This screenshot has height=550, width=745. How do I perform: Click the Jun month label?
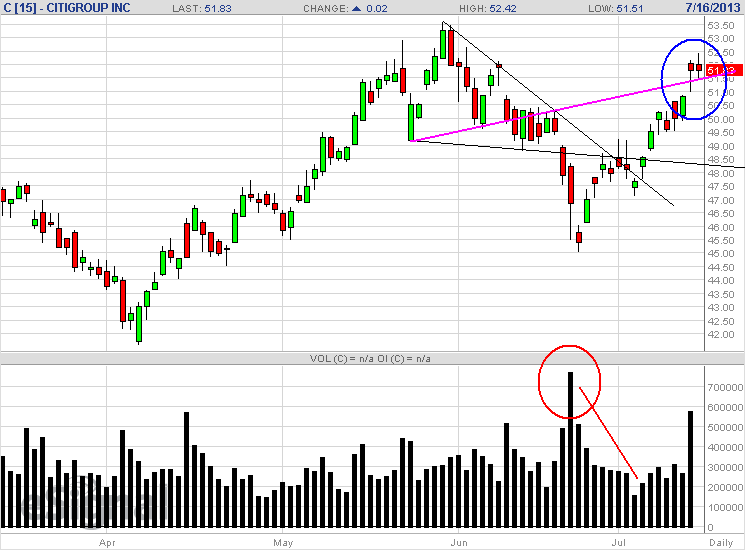459,542
